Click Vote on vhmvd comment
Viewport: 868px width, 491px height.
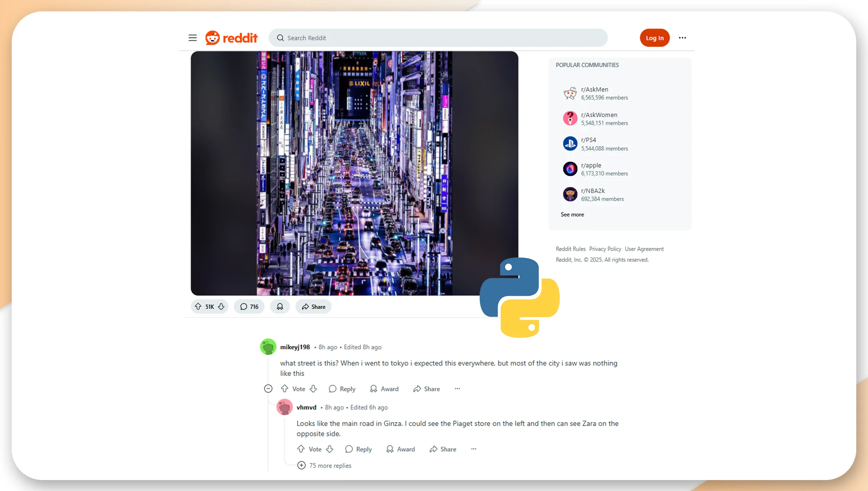(x=315, y=449)
